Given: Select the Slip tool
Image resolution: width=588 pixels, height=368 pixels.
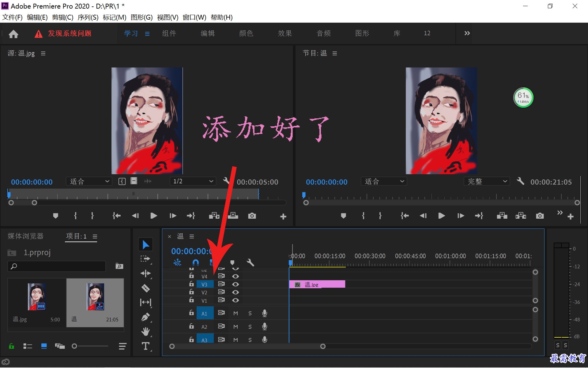Looking at the screenshot, I should (x=145, y=302).
